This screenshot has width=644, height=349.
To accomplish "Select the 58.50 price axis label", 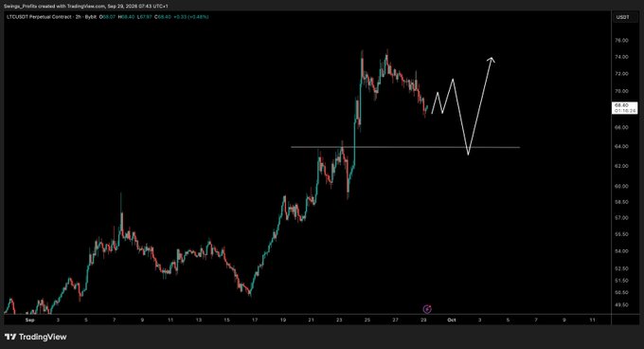I will pos(621,202).
